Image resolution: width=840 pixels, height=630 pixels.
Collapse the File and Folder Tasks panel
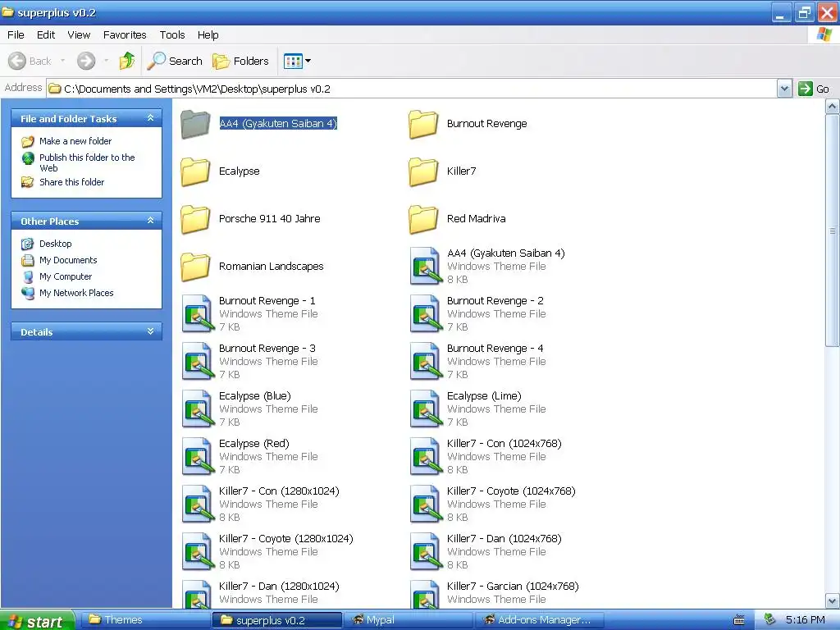tap(151, 118)
